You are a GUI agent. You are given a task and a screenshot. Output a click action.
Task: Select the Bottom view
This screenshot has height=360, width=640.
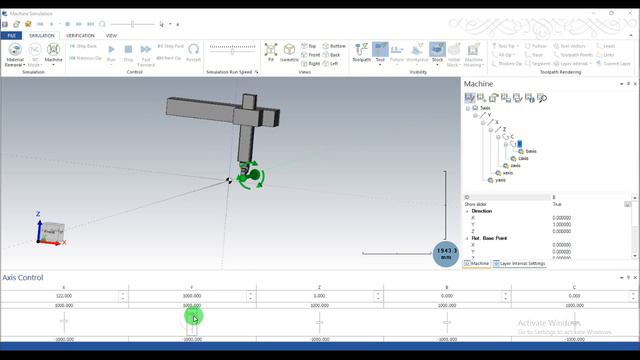[334, 46]
